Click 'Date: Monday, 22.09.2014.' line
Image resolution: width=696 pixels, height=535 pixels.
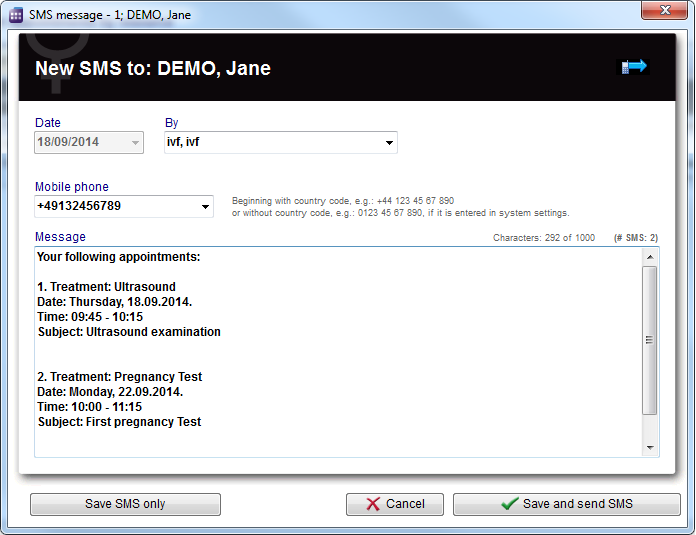(x=110, y=392)
